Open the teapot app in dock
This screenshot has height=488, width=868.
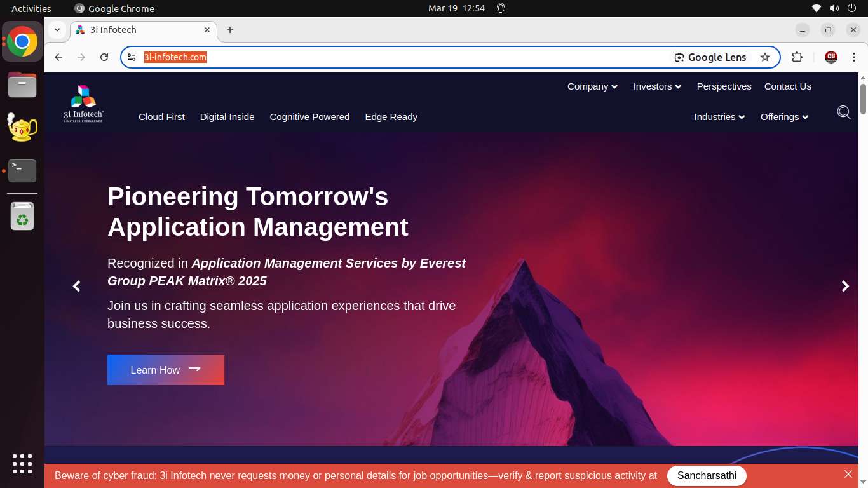[22, 127]
